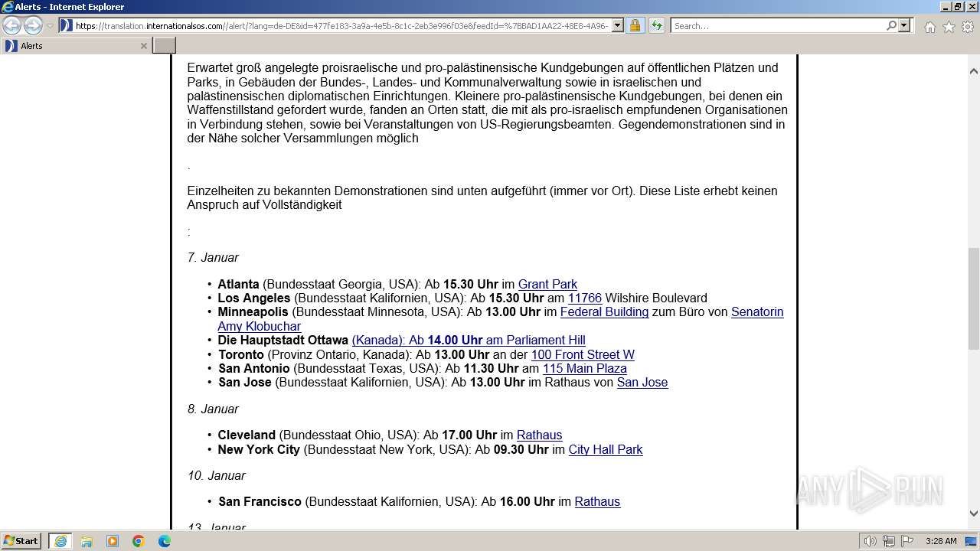Image resolution: width=980 pixels, height=551 pixels.
Task: Start search with the magnifier icon
Action: (891, 25)
